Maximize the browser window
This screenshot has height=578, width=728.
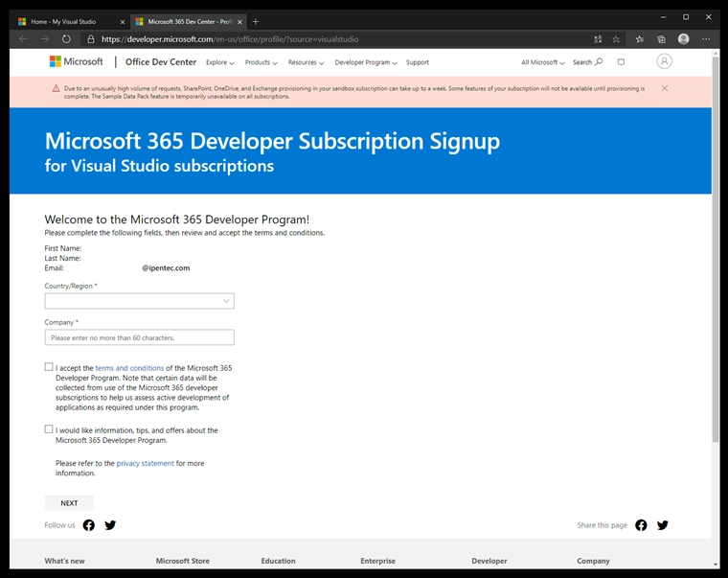686,17
